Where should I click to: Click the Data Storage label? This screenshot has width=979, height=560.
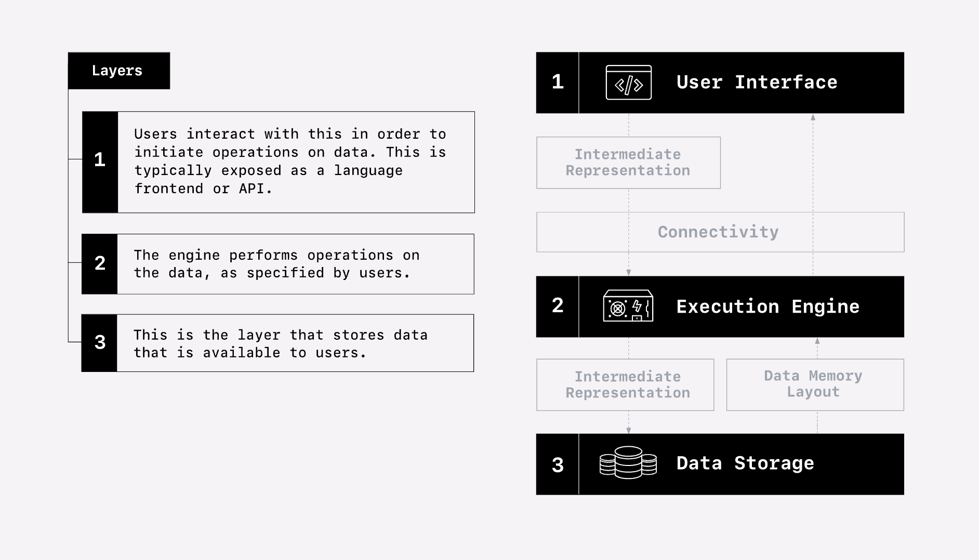pos(745,463)
